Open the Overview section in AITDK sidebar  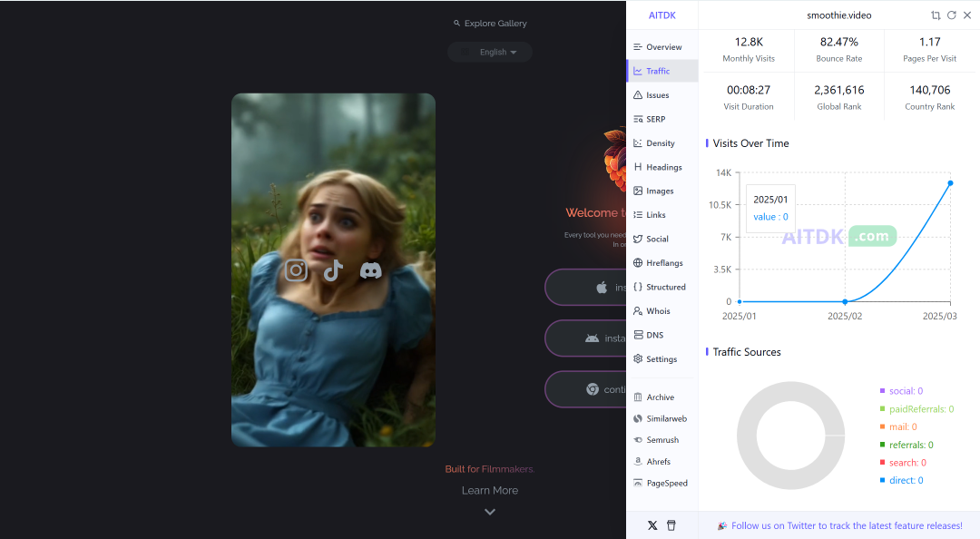click(x=661, y=47)
